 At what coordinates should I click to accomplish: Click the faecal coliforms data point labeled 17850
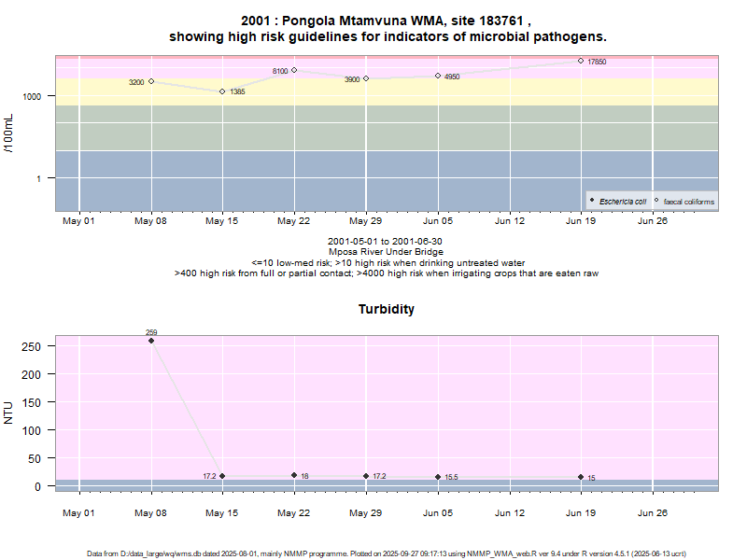click(580, 61)
